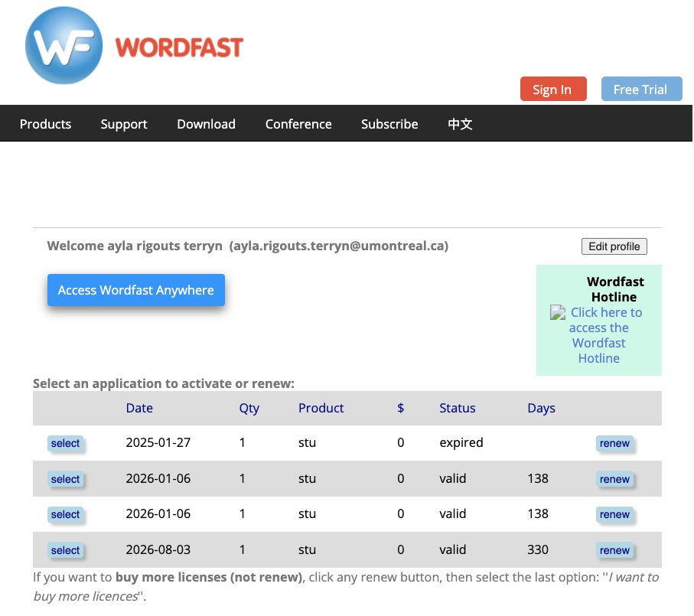The image size is (694, 616).
Task: Click the red WORDFAST wordmark
Action: pos(179,47)
